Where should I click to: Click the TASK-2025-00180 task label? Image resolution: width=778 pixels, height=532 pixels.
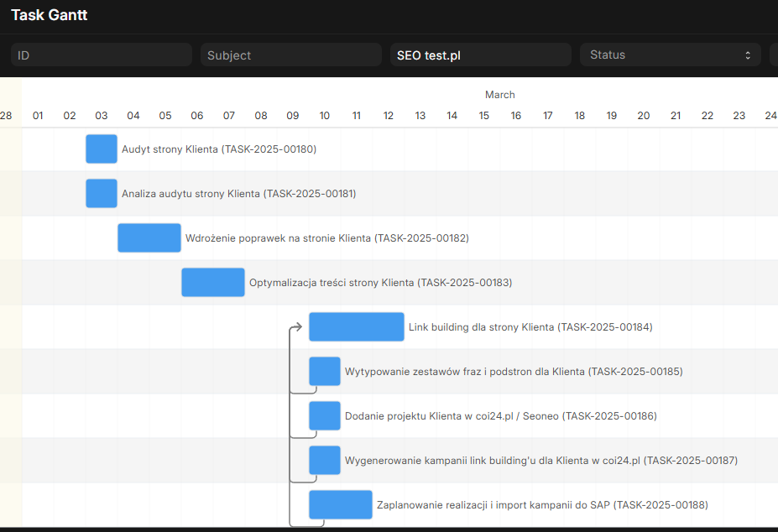click(x=219, y=149)
